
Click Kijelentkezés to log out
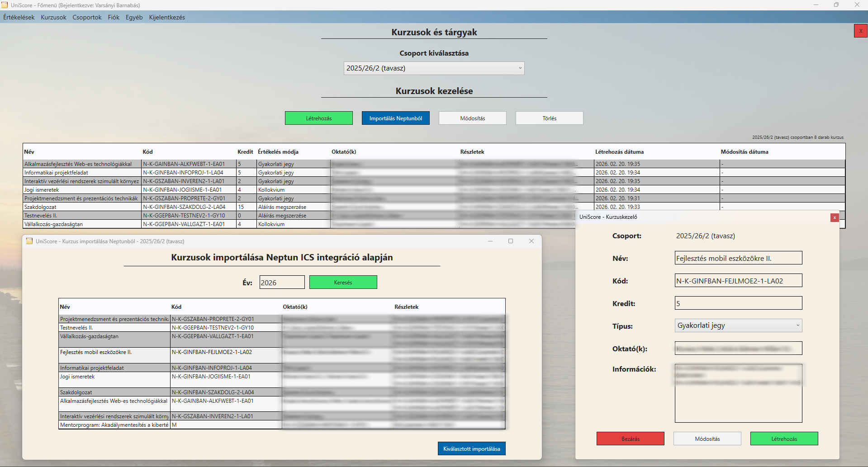[x=166, y=17]
